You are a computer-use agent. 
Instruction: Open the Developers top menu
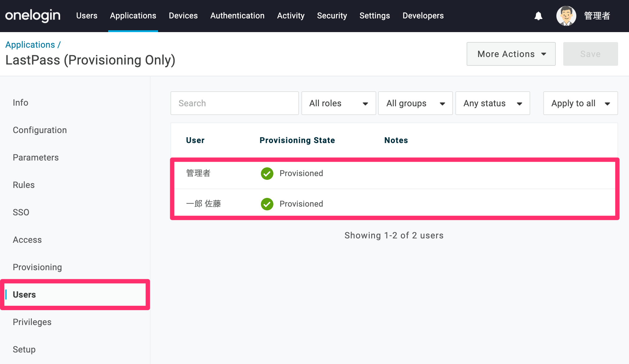point(423,16)
